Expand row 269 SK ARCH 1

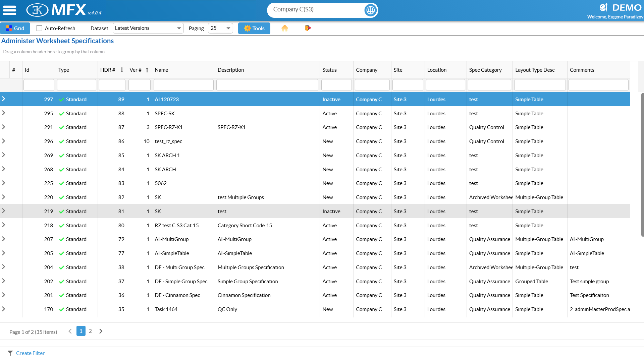[4, 155]
